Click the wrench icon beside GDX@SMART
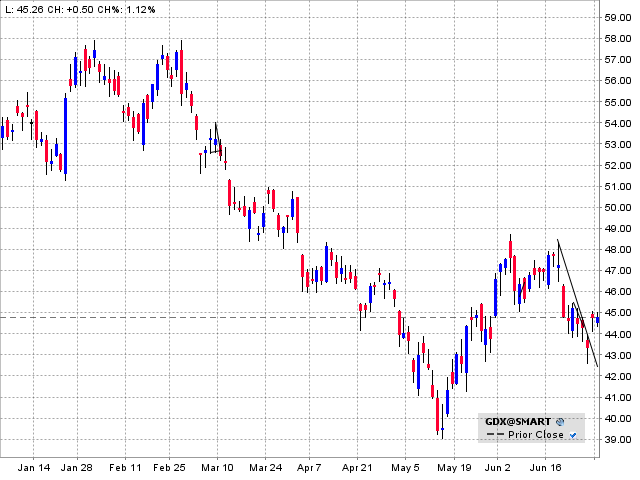This screenshot has width=640, height=480. (560, 422)
